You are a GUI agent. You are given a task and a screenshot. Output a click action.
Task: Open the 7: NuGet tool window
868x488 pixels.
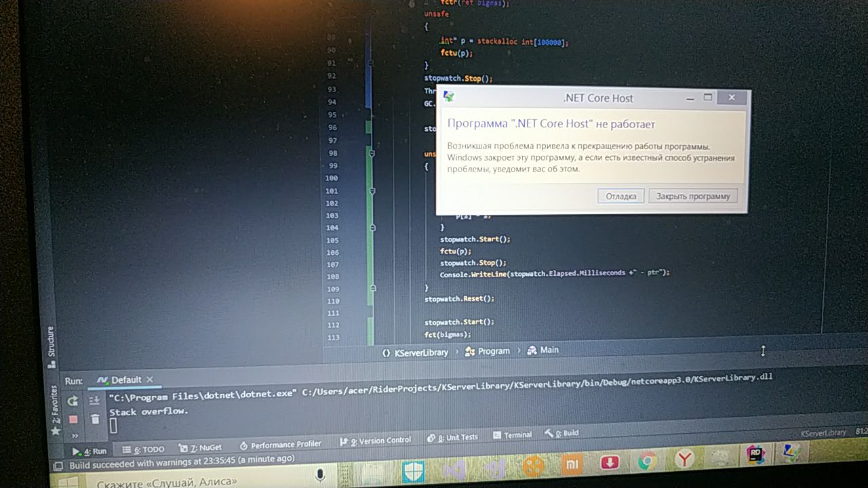click(200, 447)
